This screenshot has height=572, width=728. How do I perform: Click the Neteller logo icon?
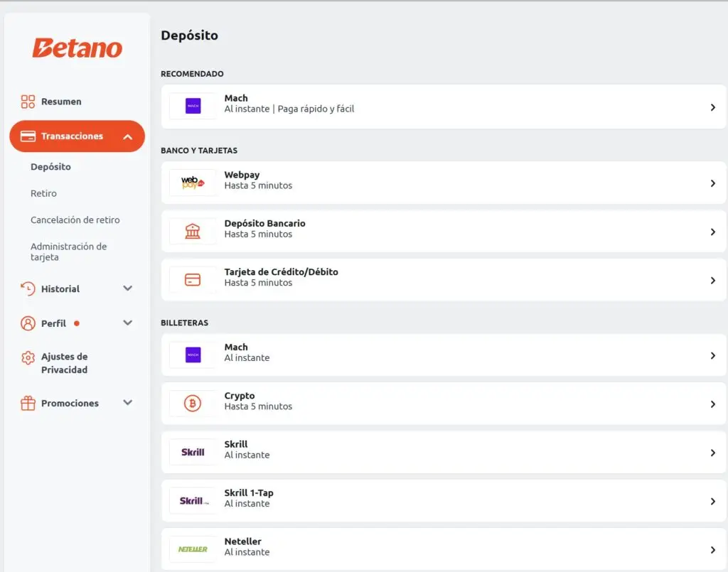[193, 549]
